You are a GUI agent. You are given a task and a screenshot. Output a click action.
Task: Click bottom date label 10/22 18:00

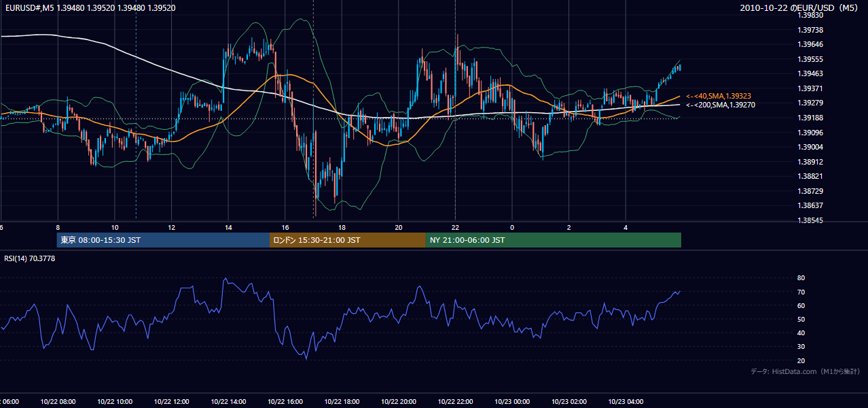pos(342,402)
